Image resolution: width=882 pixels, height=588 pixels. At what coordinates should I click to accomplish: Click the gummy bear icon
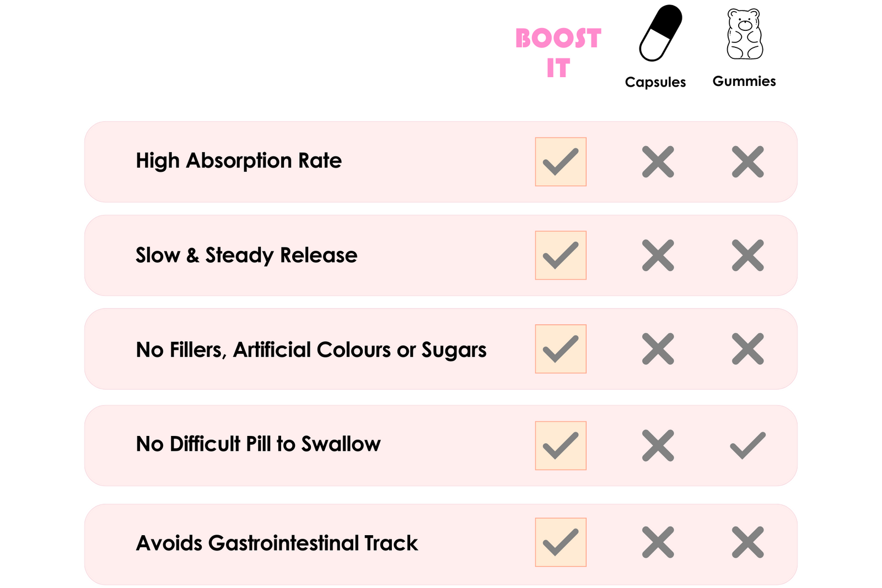(745, 34)
